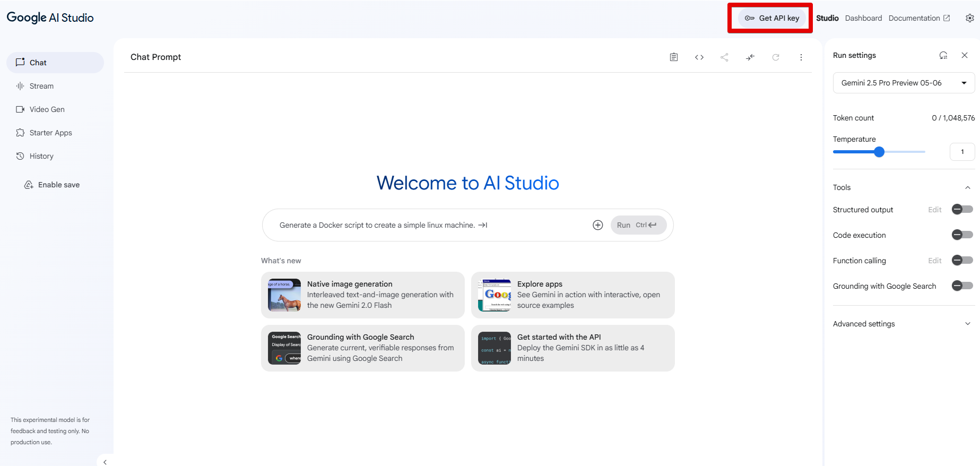Switch to the Studio tab
This screenshot has width=980, height=466.
pyautogui.click(x=827, y=18)
